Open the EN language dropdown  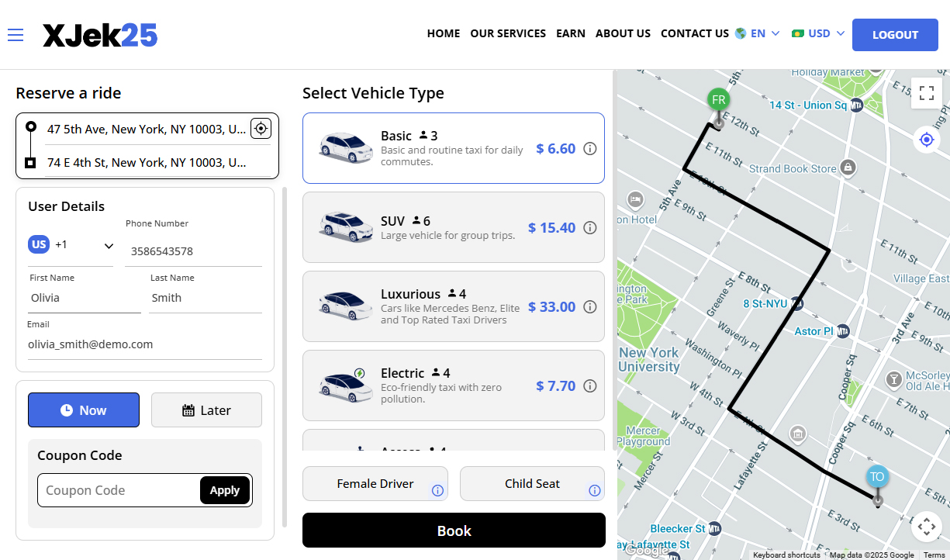point(758,33)
